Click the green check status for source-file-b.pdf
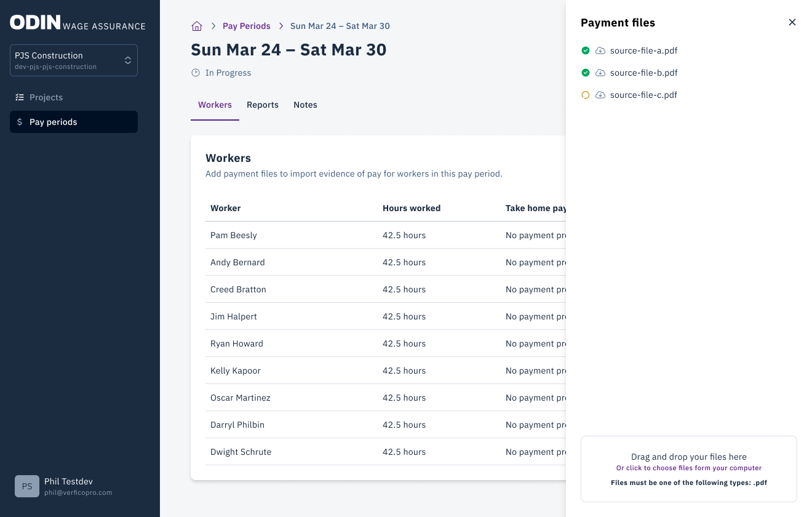This screenshot has width=812, height=517. click(586, 73)
